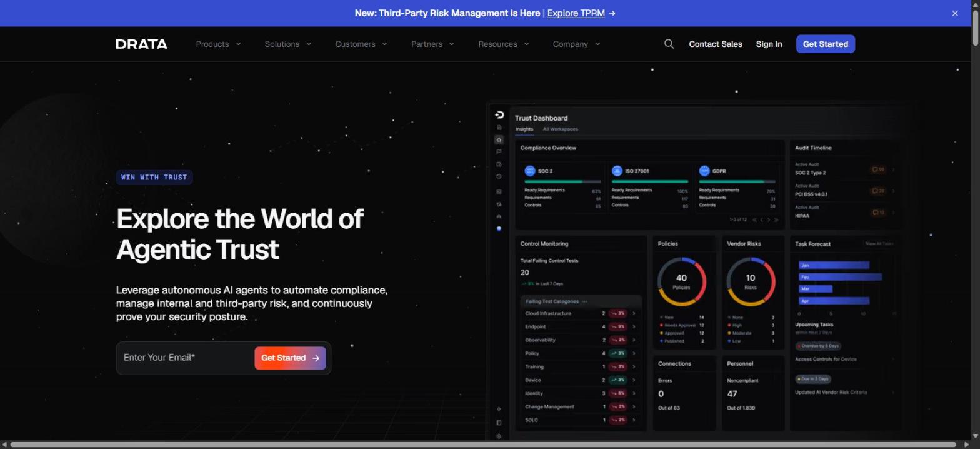Image resolution: width=980 pixels, height=449 pixels.
Task: Expand the Partners navigation dropdown
Action: click(x=432, y=44)
